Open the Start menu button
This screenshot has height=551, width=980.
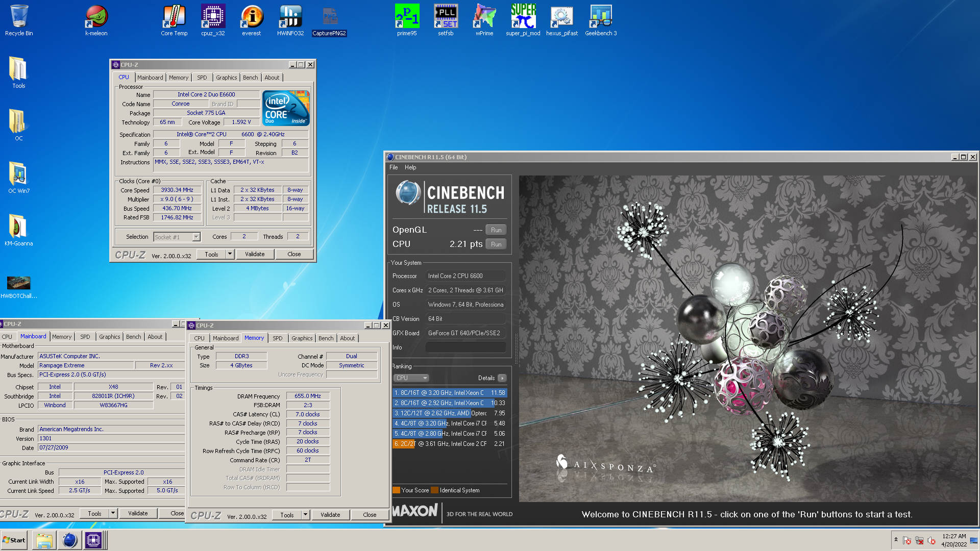[x=14, y=540]
